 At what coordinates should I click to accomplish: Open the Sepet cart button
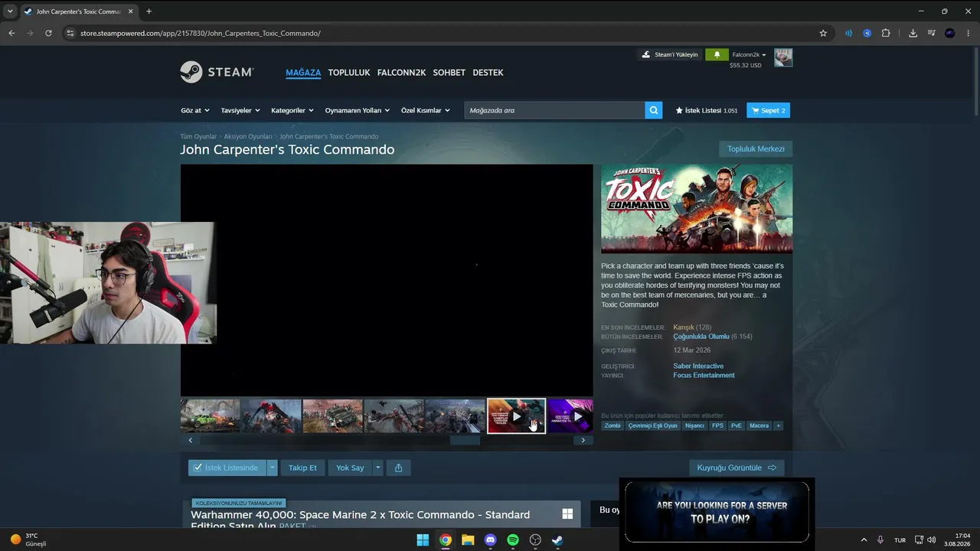[x=768, y=110]
